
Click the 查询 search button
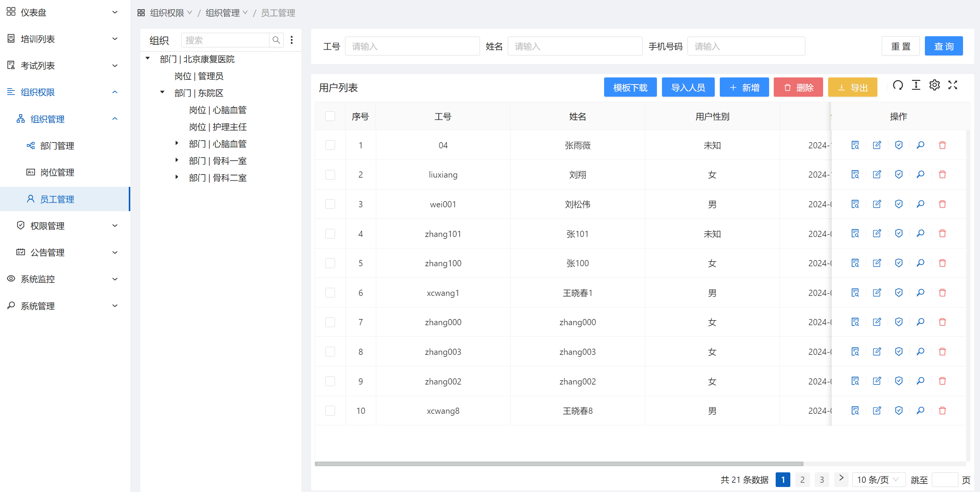943,46
